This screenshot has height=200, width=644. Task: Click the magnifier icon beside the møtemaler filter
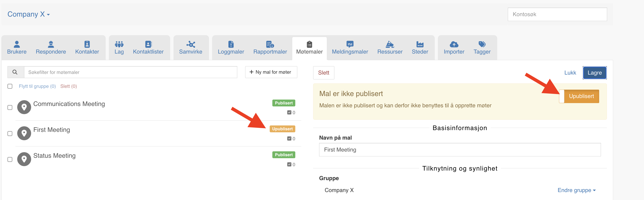pyautogui.click(x=15, y=72)
